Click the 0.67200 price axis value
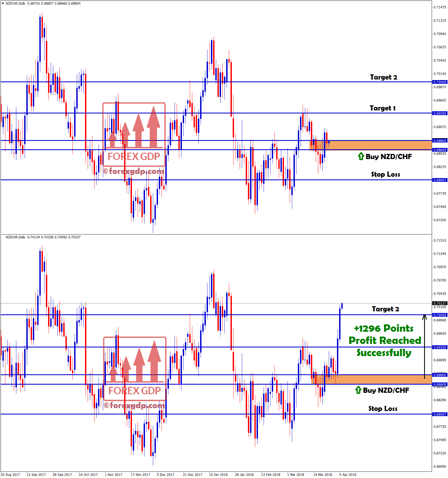This screenshot has width=448, height=478. tap(440, 220)
